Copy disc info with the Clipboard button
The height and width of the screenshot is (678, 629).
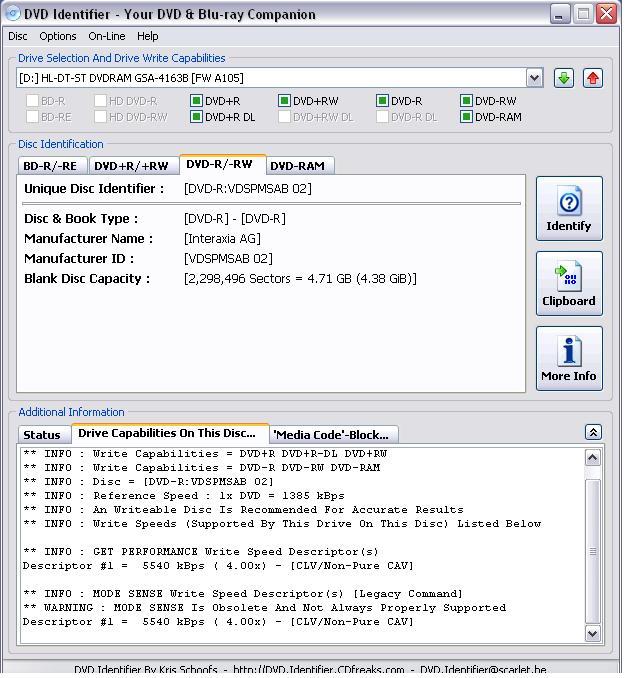569,284
